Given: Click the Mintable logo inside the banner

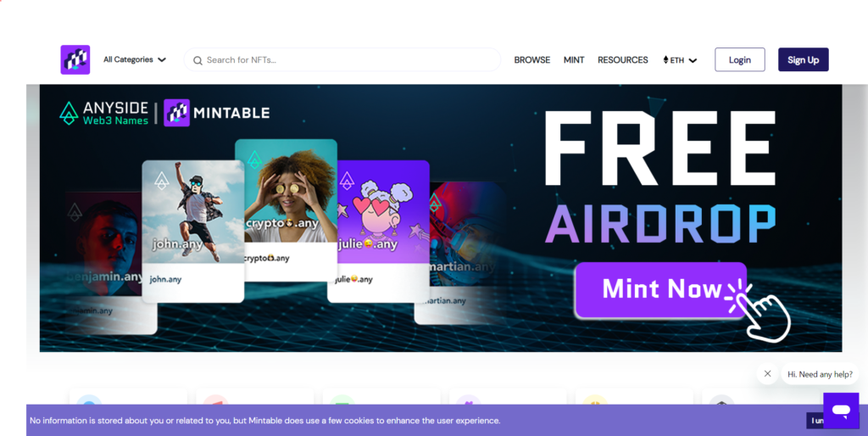Looking at the screenshot, I should 176,113.
